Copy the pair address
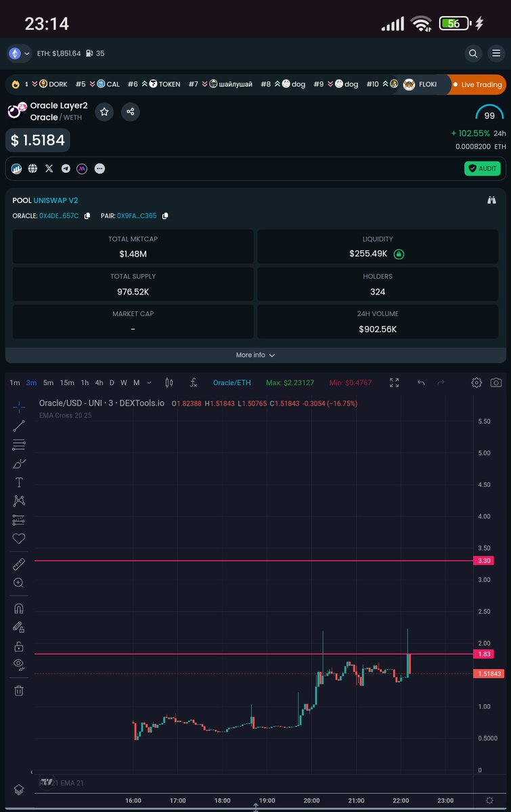 pyautogui.click(x=165, y=216)
